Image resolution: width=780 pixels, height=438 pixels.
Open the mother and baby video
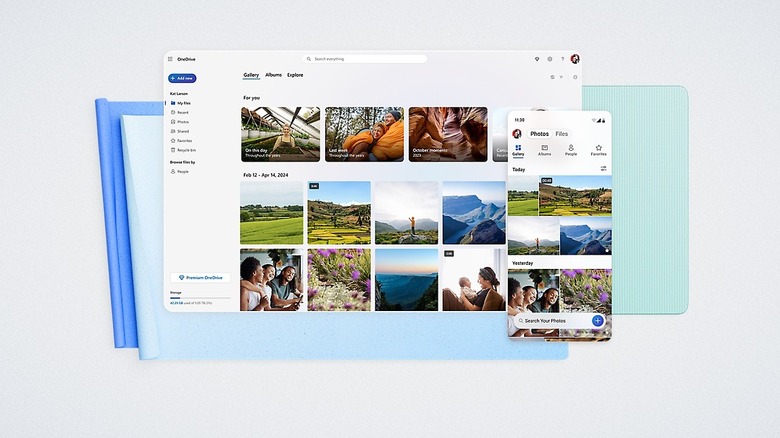(x=474, y=280)
